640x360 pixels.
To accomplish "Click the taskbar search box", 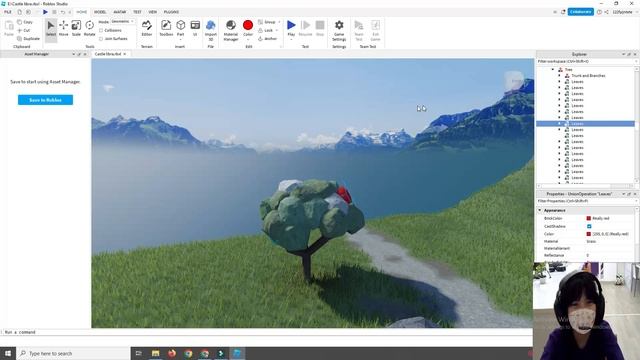I will click(x=73, y=353).
